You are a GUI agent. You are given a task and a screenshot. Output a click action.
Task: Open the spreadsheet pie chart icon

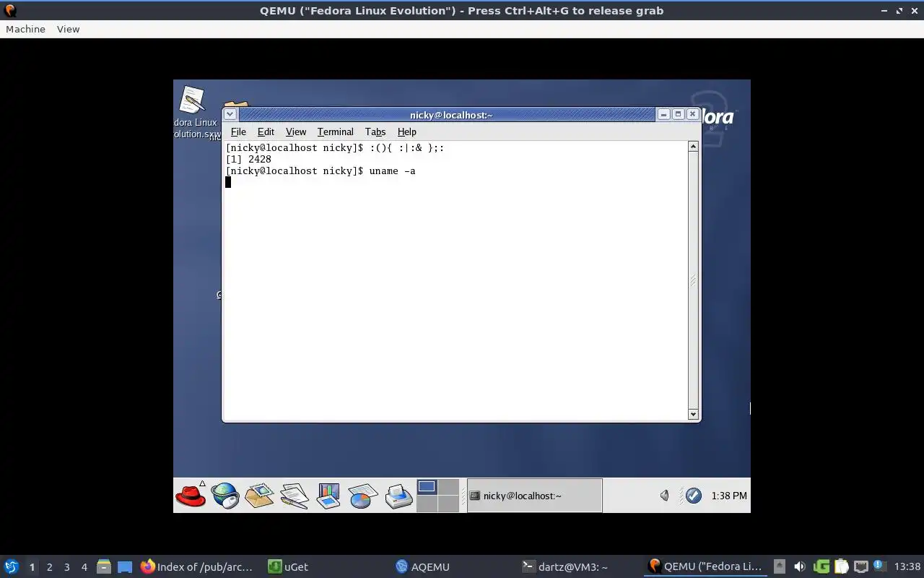click(363, 496)
